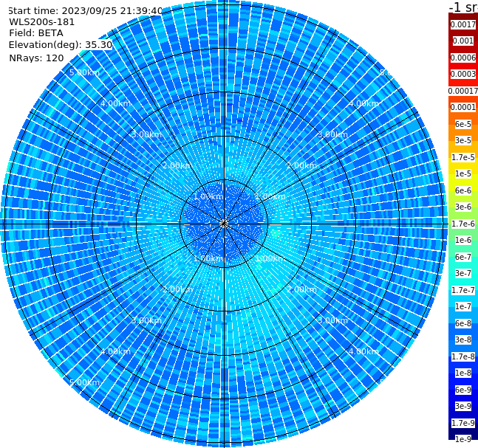
Task: Select the 1.7e-7 colorbar label
Action: (463, 290)
